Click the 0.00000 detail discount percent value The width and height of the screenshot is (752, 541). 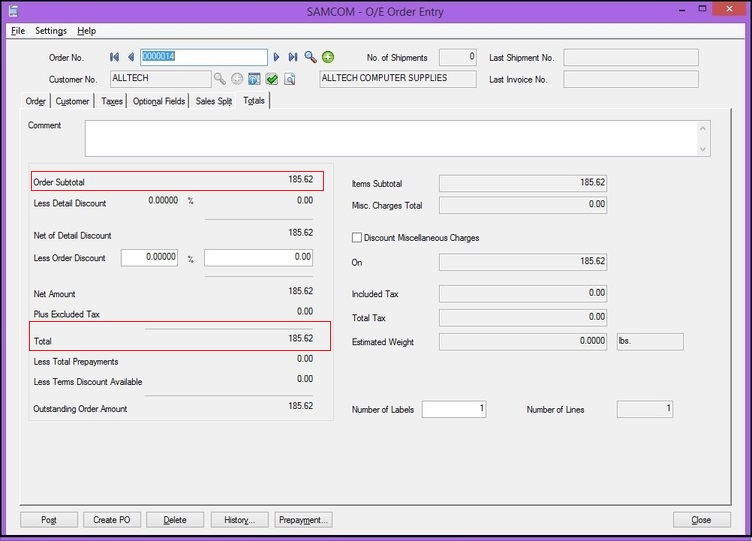click(163, 200)
